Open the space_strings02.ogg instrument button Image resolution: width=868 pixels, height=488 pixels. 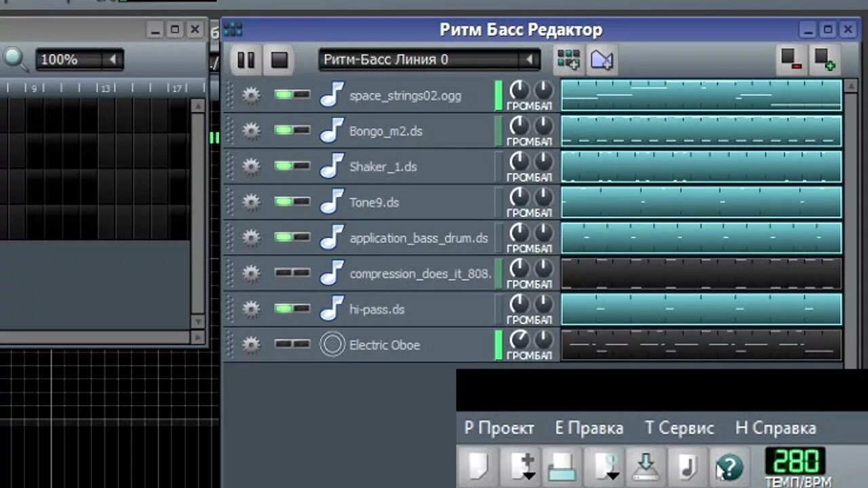click(x=405, y=96)
